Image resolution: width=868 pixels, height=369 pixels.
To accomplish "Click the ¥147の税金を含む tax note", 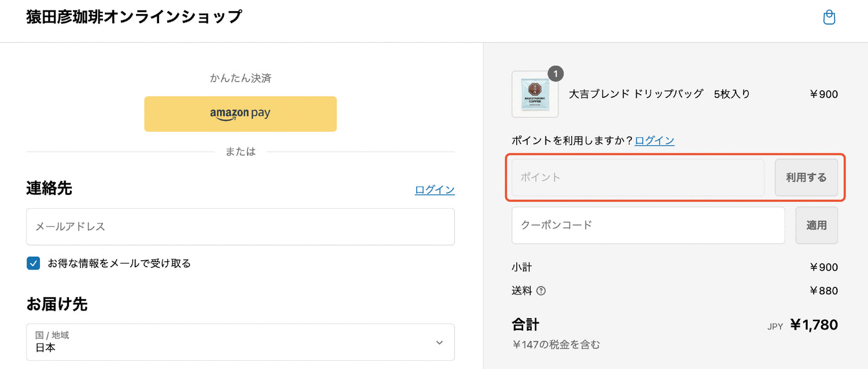I will coord(556,345).
